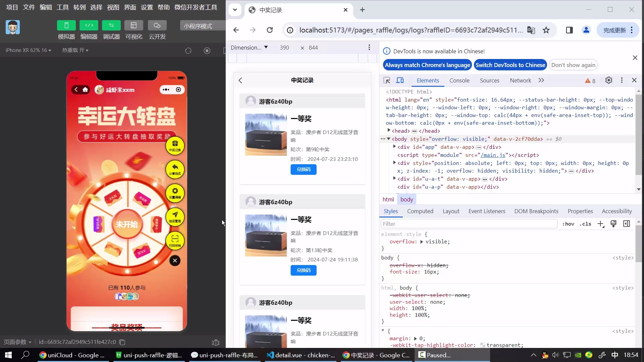Expand the div#app node in Elements tree
The image size is (644, 362).
(x=394, y=147)
